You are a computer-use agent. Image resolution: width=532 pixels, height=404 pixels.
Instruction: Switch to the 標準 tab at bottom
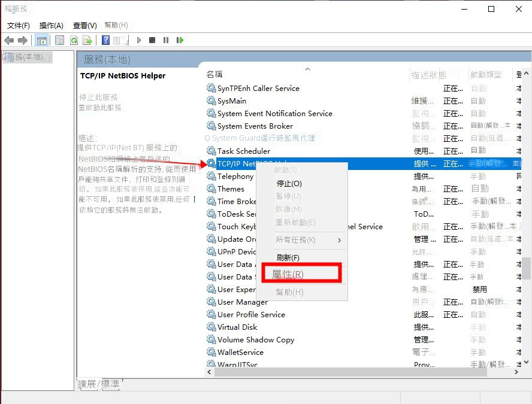(110, 384)
